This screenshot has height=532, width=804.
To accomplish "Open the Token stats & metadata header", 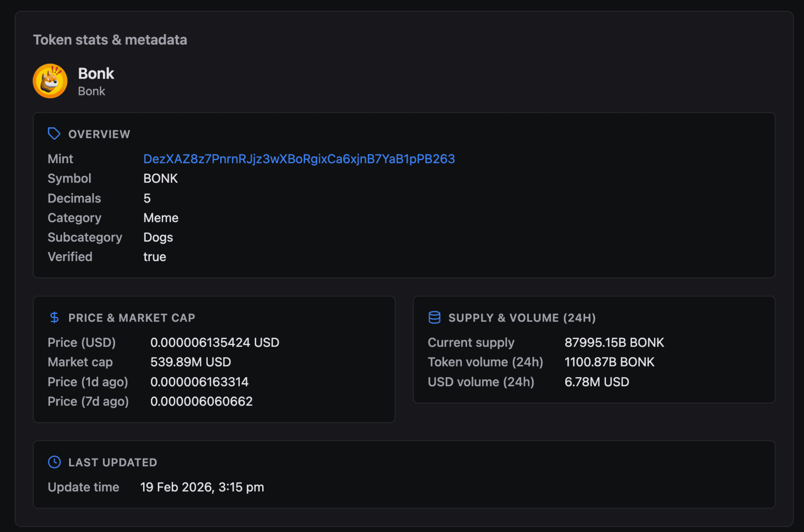I will pos(110,39).
